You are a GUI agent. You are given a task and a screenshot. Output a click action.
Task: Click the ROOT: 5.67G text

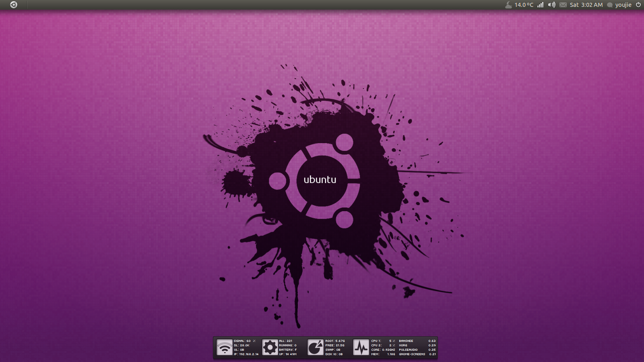[x=335, y=341]
